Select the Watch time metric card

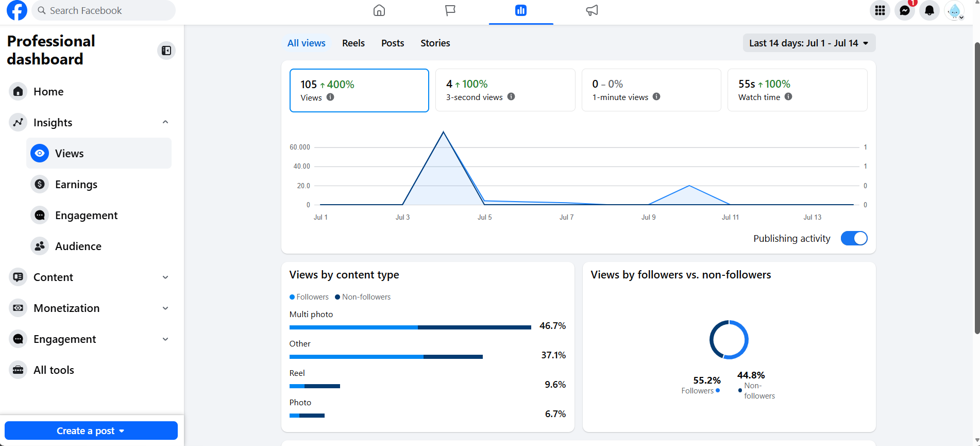(x=797, y=90)
